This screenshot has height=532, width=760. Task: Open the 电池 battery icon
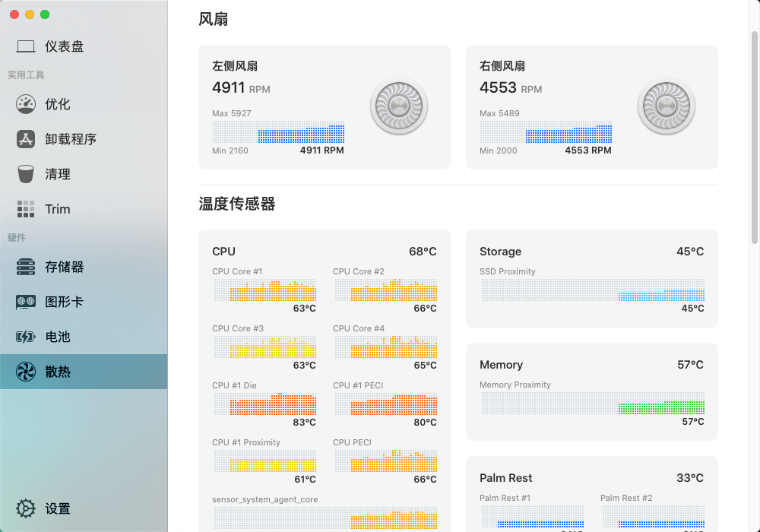click(x=26, y=337)
